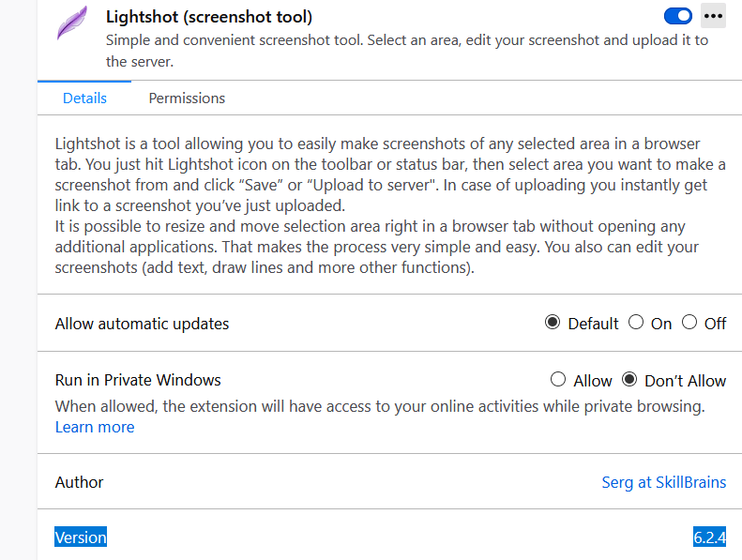Viewport: 742px width, 560px height.
Task: Click the Run in Private Windows label
Action: (x=138, y=380)
